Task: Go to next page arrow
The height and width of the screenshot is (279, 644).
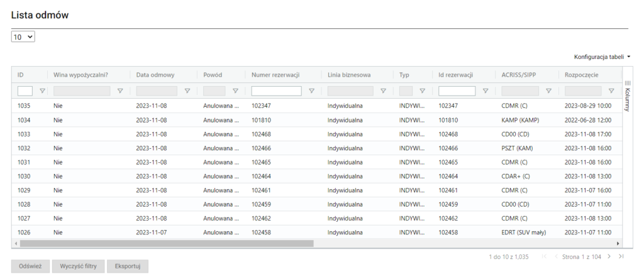Action: pos(609,256)
